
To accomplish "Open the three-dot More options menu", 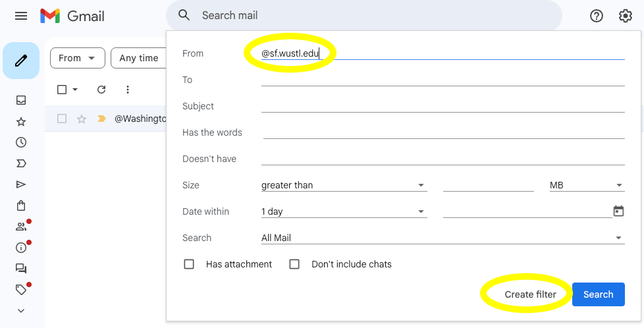I will (x=128, y=89).
